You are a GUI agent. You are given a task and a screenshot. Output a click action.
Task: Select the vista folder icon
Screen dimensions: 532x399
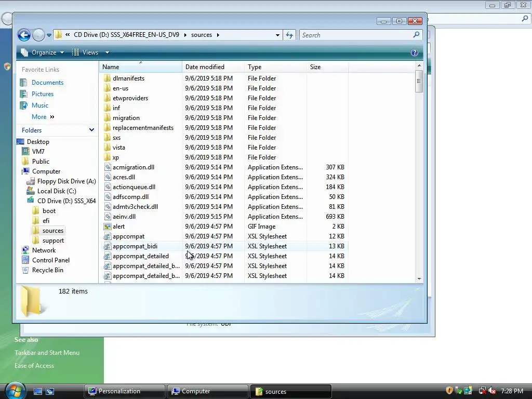(x=107, y=147)
